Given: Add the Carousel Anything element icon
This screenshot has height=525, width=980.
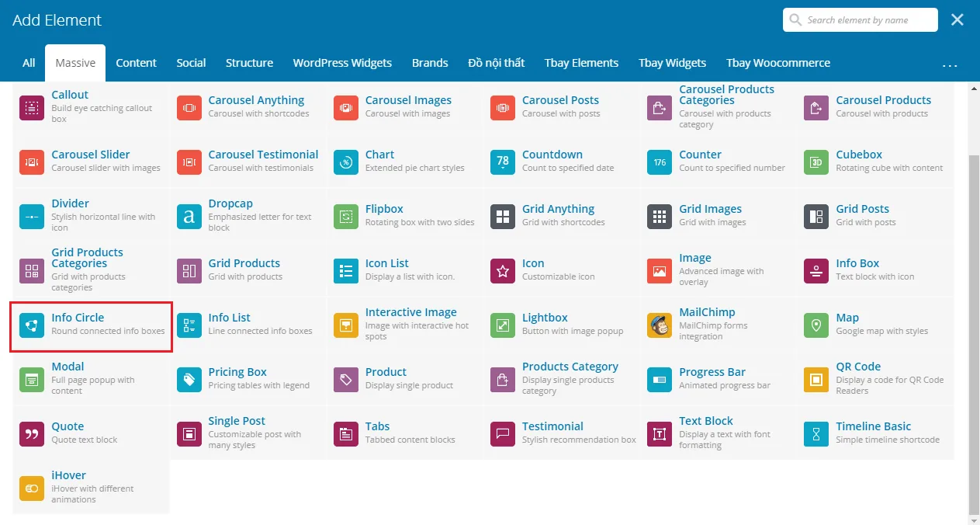Looking at the screenshot, I should pyautogui.click(x=189, y=108).
